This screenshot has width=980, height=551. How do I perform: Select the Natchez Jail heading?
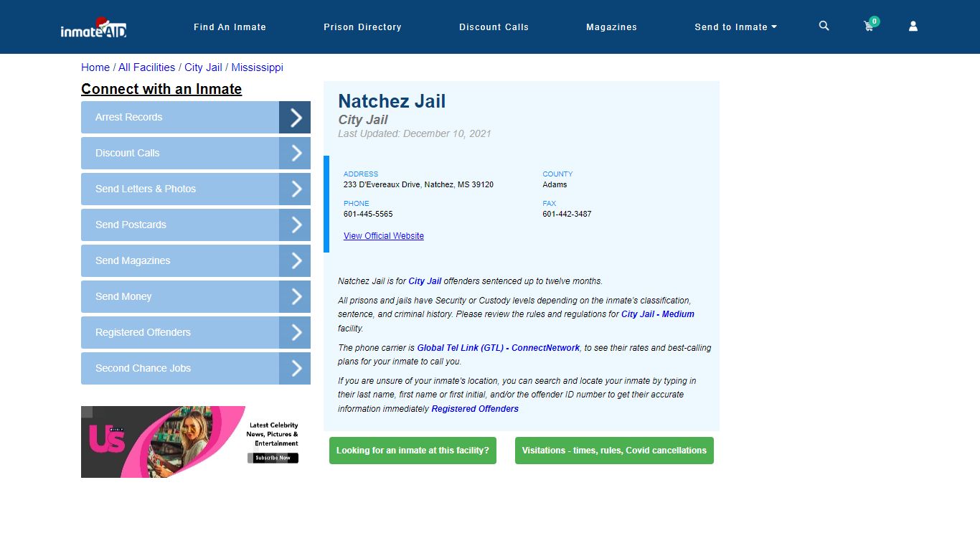pyautogui.click(x=392, y=101)
